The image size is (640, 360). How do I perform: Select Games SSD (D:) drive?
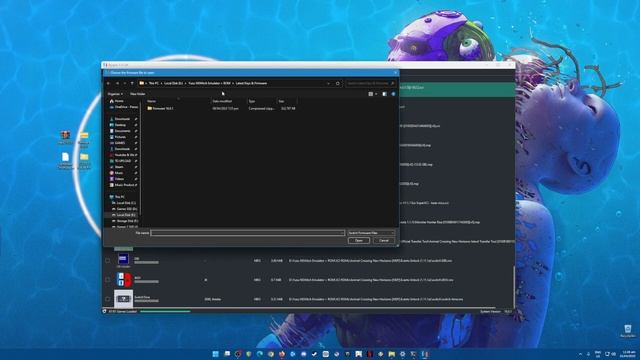(x=126, y=209)
